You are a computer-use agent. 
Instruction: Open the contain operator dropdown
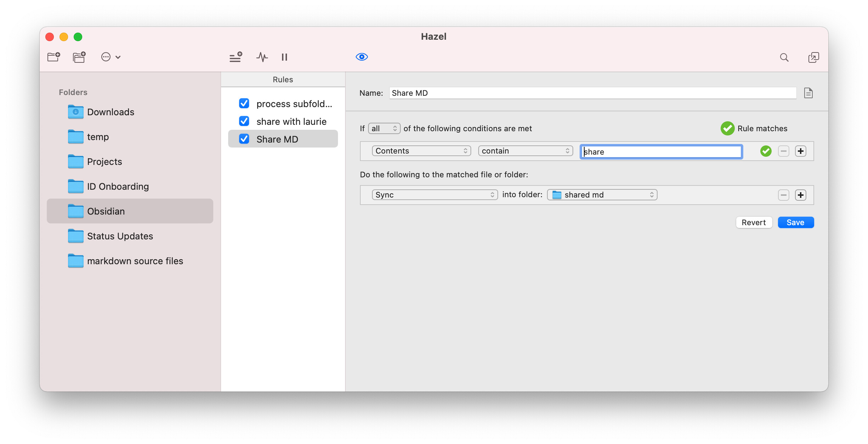point(525,151)
